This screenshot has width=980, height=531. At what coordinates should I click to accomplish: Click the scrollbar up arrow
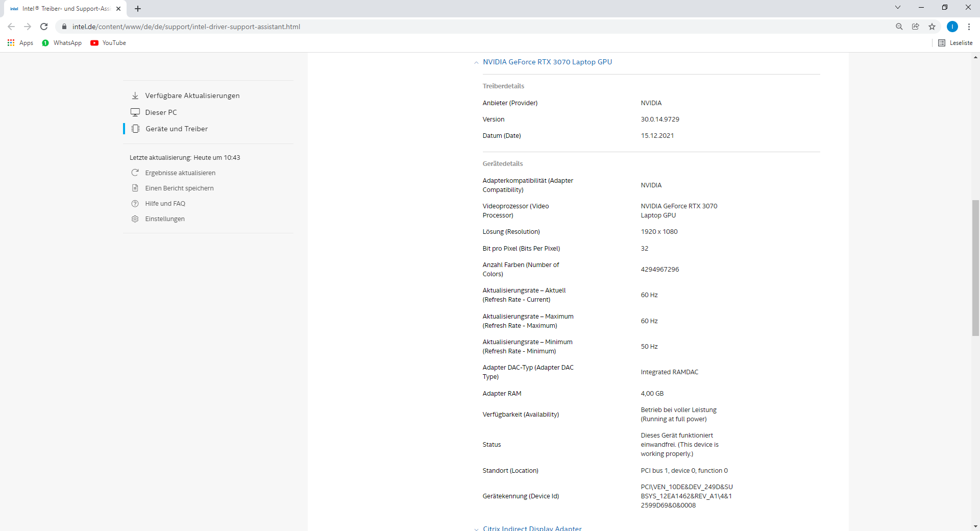click(975, 57)
